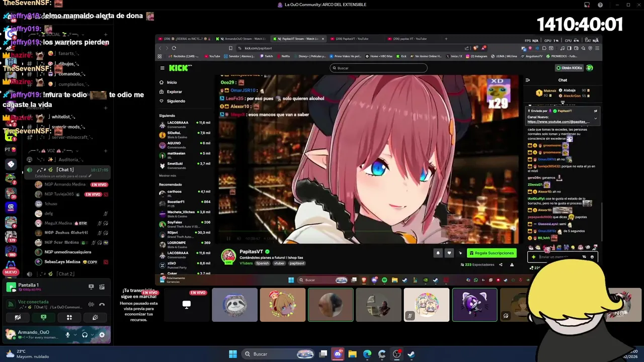Edit channel status pencil under Chat 1

point(91,176)
